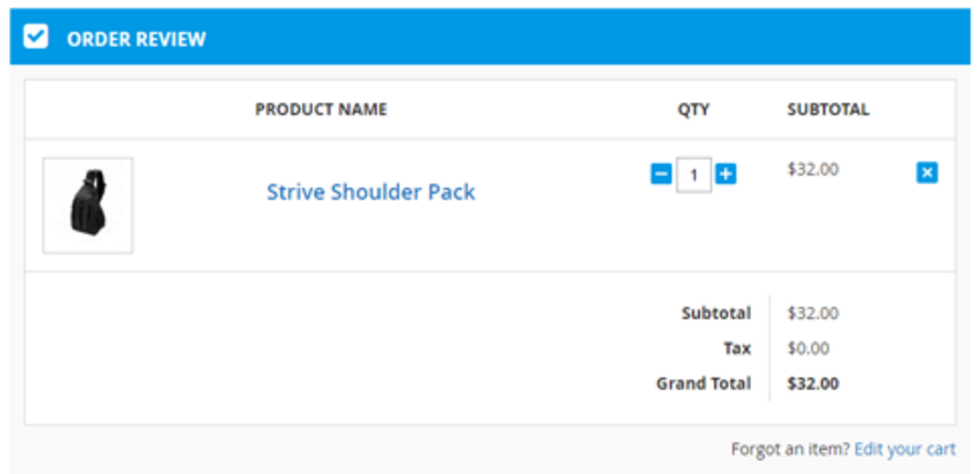The image size is (980, 474).
Task: Click the Tax label in totals
Action: [x=737, y=348]
